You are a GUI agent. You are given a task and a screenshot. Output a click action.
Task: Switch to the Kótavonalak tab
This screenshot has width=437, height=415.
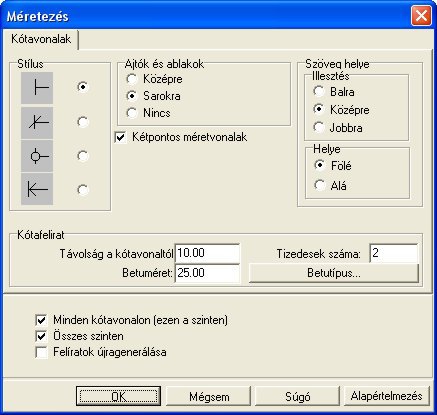pyautogui.click(x=41, y=39)
